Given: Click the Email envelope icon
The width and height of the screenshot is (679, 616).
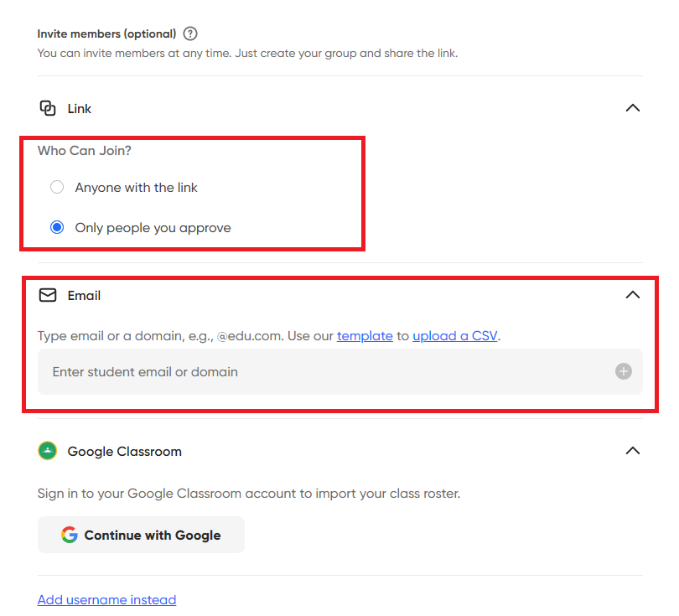Looking at the screenshot, I should click(48, 295).
